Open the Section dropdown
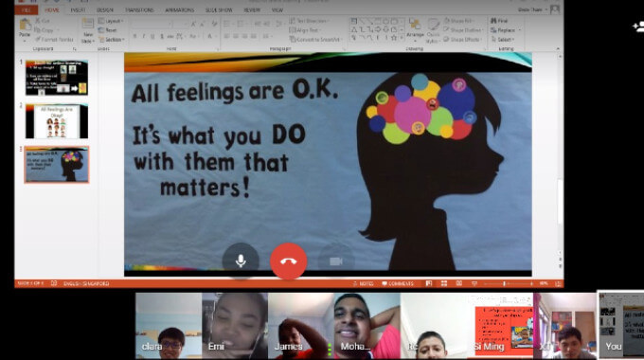This screenshot has width=644, height=360. point(112,40)
